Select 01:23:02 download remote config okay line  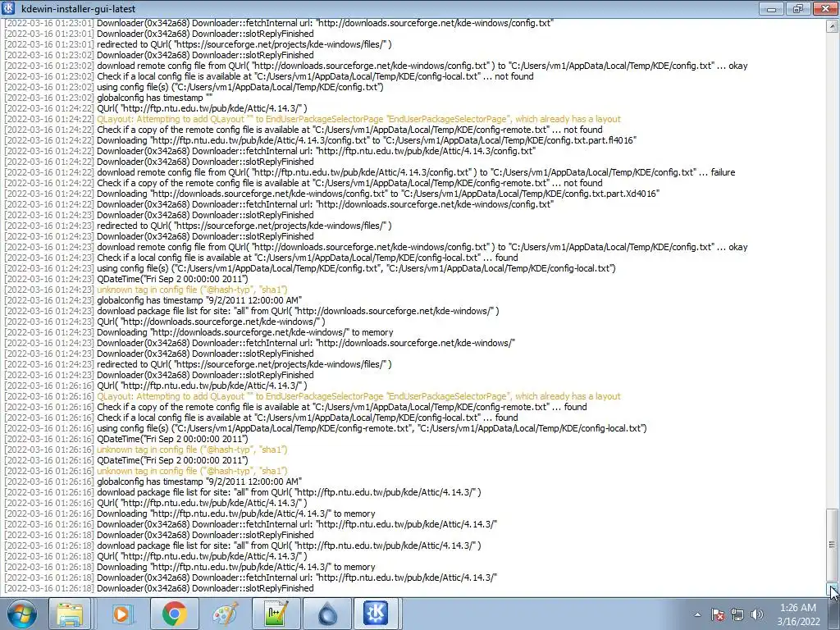pos(376,66)
